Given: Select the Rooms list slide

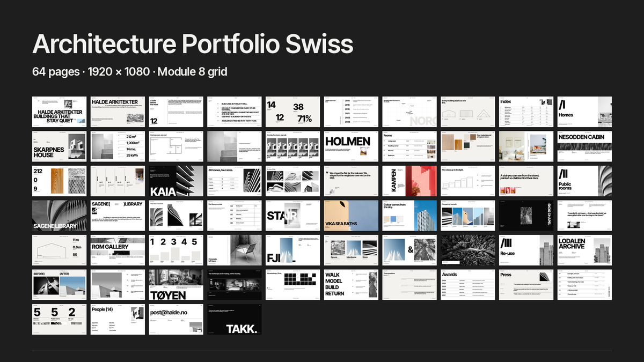Looking at the screenshot, I should tap(409, 146).
